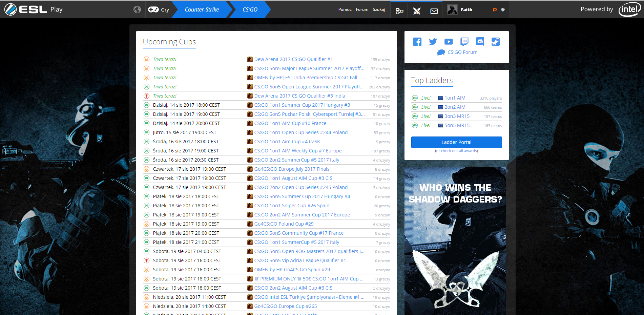Open the messages envelope icon
The width and height of the screenshot is (644, 315).
[434, 11]
